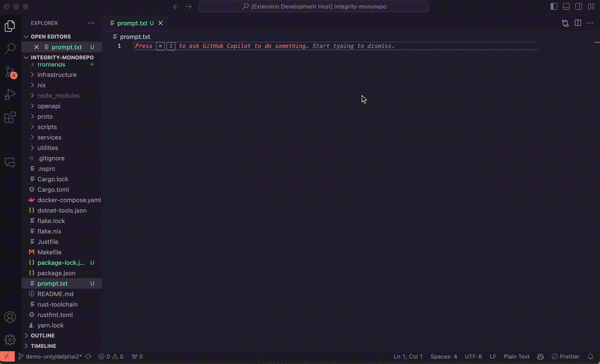Change indentation via Spaces: 4

pos(444,357)
